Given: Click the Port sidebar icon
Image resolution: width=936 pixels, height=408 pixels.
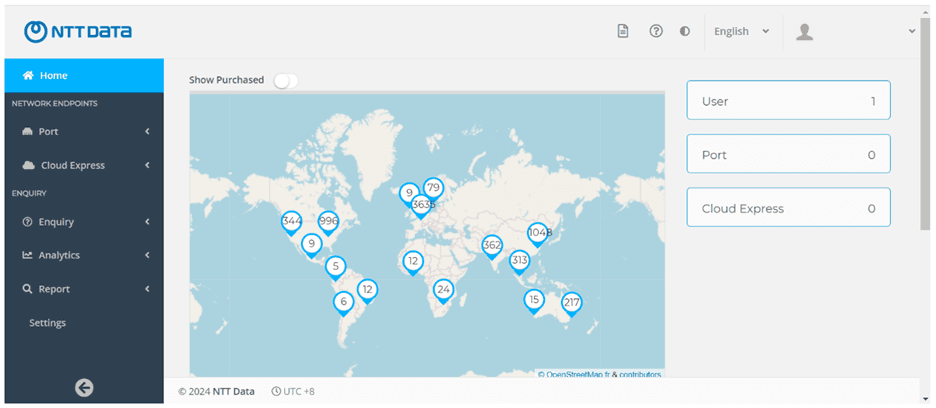Looking at the screenshot, I should click(27, 131).
